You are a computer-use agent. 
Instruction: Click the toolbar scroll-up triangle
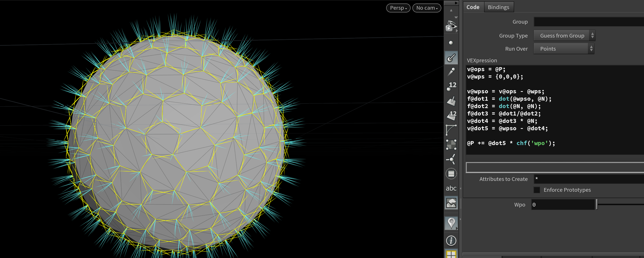pyautogui.click(x=451, y=10)
